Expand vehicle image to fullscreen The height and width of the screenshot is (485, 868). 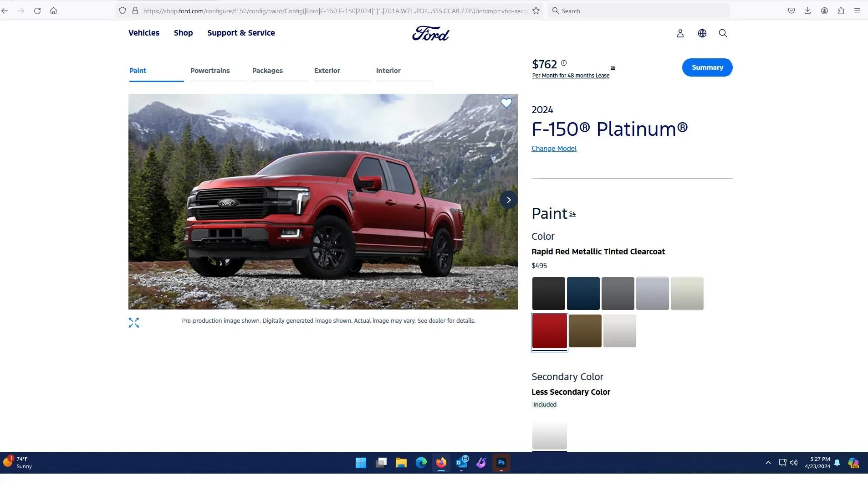(134, 323)
